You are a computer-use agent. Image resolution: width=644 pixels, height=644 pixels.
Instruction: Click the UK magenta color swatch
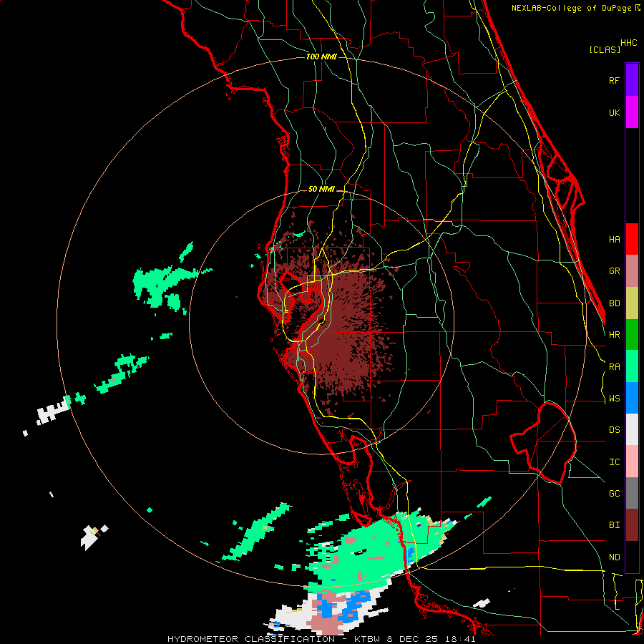(x=632, y=112)
